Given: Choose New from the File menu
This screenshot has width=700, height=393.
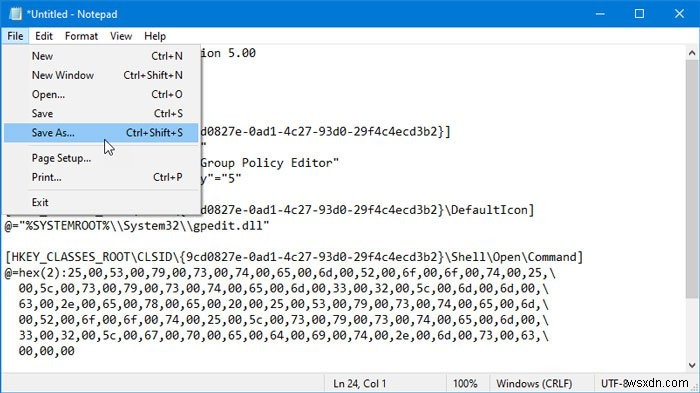Looking at the screenshot, I should (101, 56).
